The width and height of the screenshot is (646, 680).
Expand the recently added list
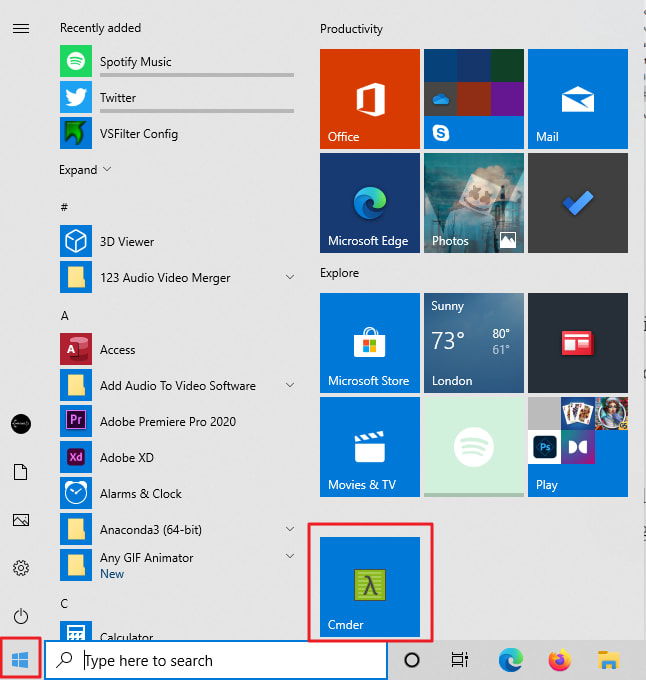point(85,170)
